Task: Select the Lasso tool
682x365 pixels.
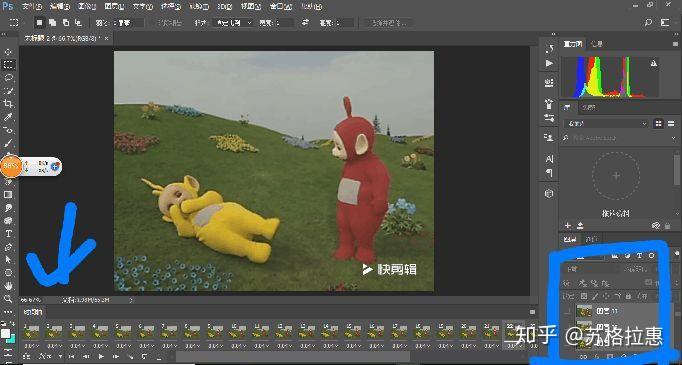Action: tap(8, 78)
